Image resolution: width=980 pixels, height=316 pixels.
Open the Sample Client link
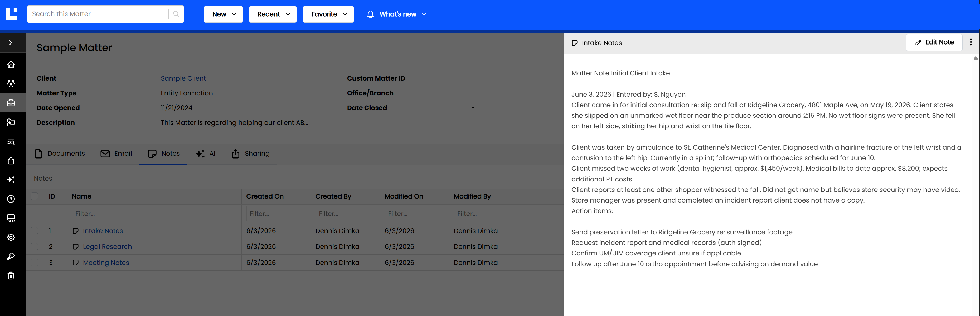point(183,78)
